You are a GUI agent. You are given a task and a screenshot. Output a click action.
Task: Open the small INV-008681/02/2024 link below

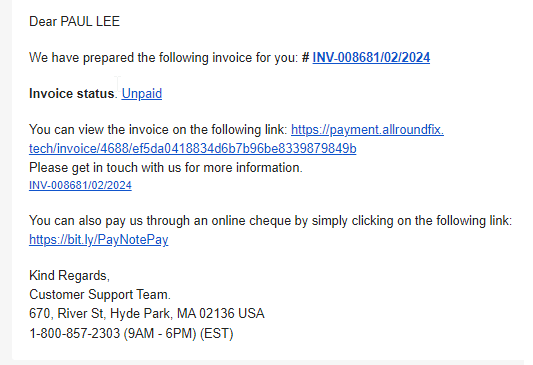pyautogui.click(x=80, y=185)
